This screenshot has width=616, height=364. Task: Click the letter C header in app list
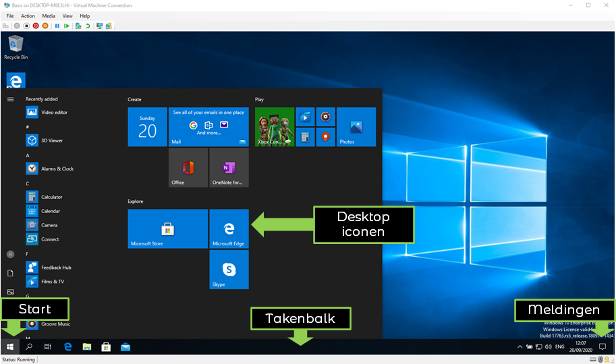[x=28, y=184]
